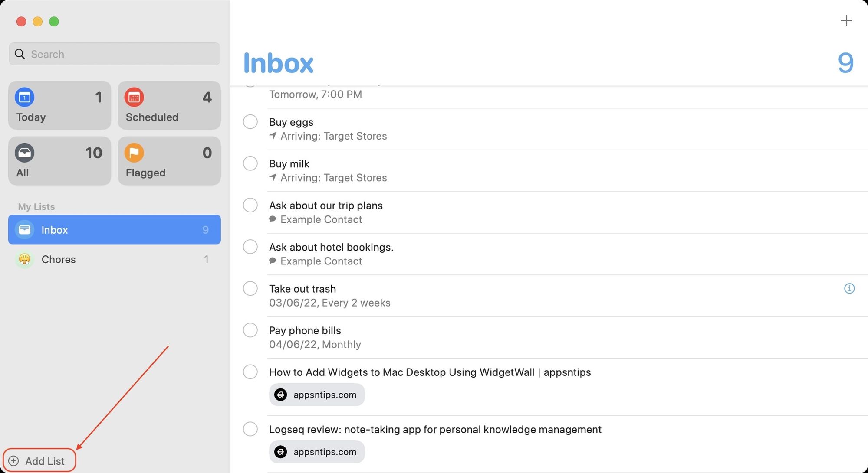Click info icon next to Take out trash

(x=850, y=288)
